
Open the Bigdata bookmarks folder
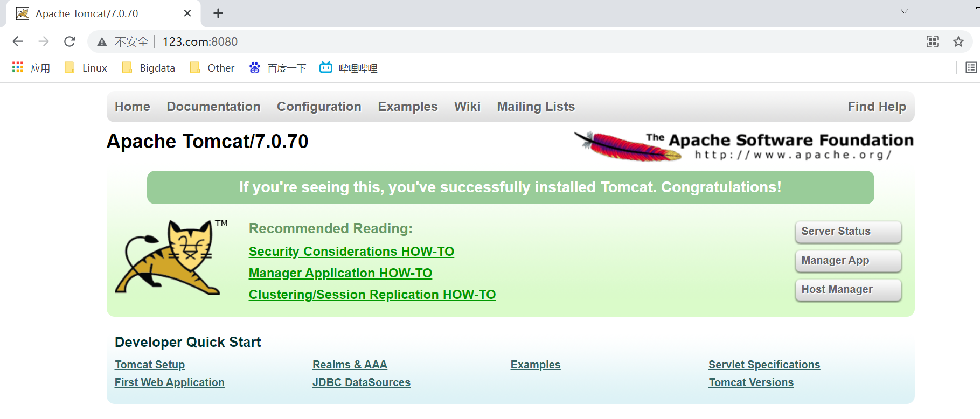149,68
